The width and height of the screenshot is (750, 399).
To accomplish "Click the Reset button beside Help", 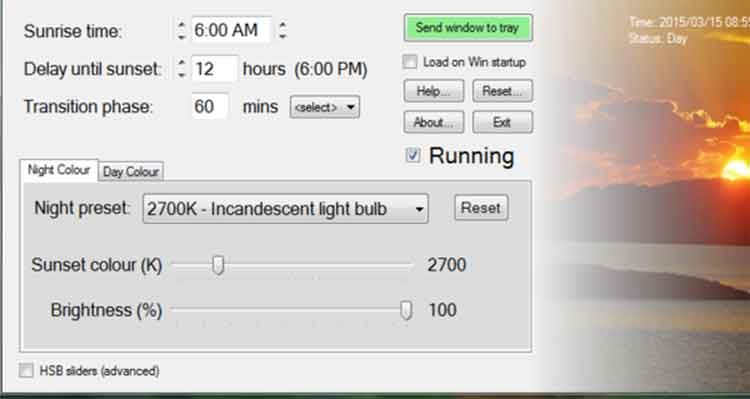I will 502,91.
